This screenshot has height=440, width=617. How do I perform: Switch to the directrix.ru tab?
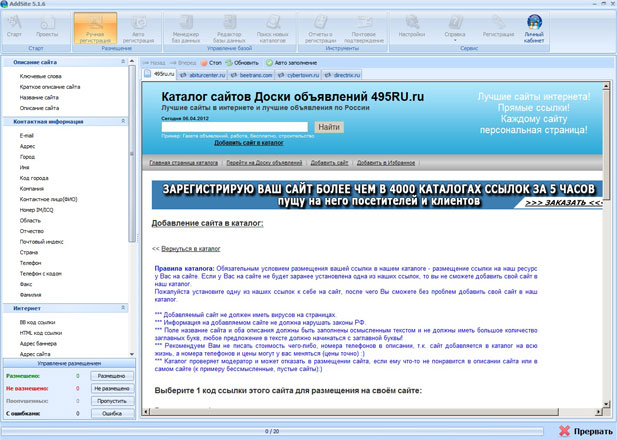[x=342, y=75]
